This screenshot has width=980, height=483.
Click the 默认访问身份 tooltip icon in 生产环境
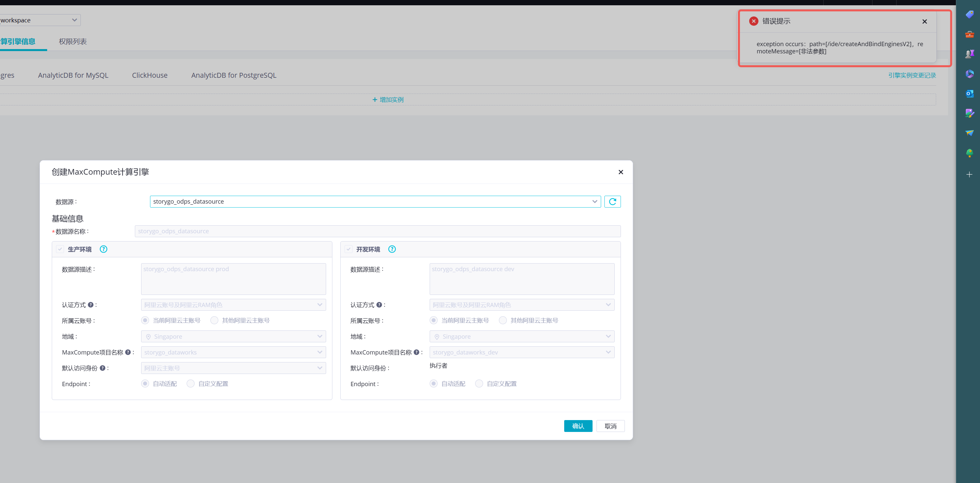point(102,368)
